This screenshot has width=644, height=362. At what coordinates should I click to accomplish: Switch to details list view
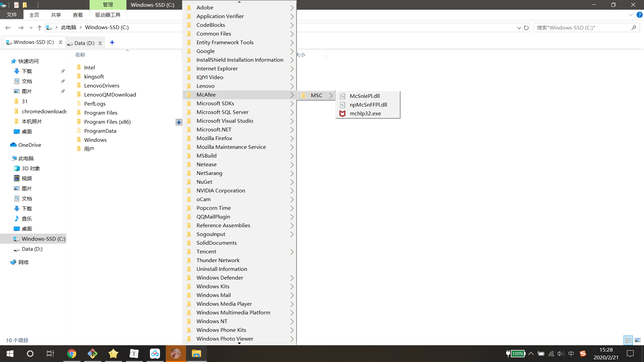pos(628,340)
